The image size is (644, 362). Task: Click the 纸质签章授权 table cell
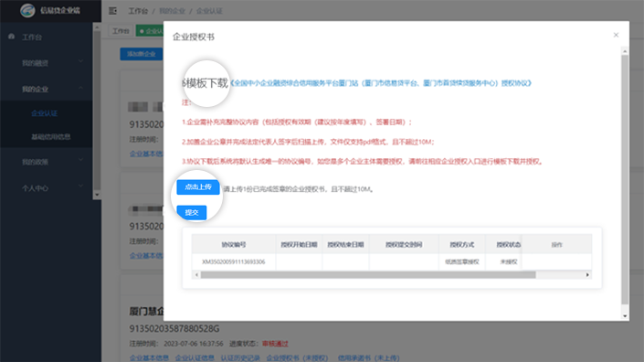click(x=461, y=261)
